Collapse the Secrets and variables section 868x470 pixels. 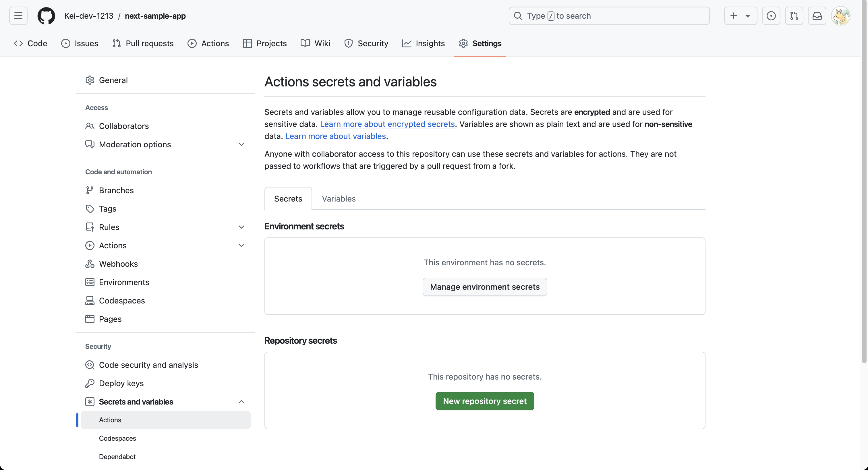click(x=241, y=402)
